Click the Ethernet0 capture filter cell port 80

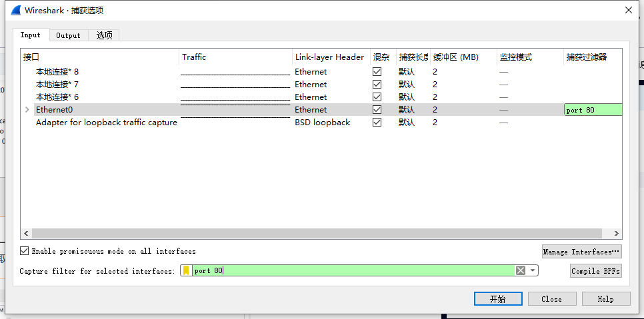(x=593, y=110)
